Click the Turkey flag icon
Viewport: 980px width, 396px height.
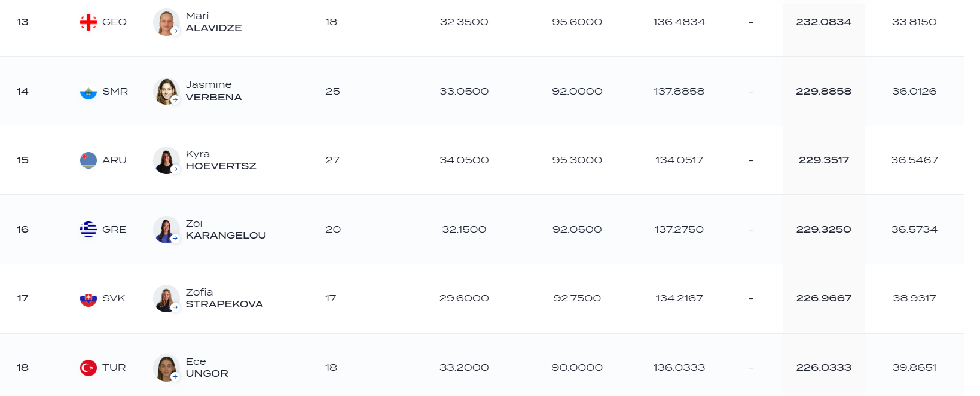pyautogui.click(x=88, y=368)
